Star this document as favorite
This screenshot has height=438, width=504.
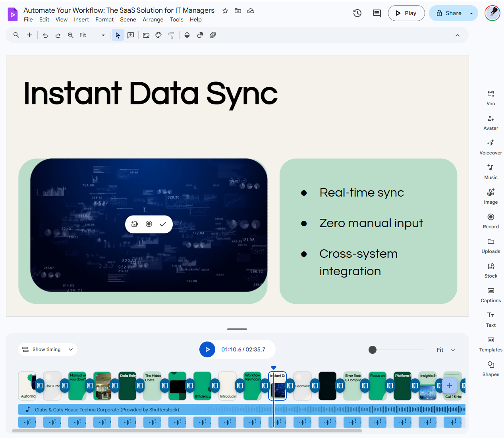tap(225, 11)
